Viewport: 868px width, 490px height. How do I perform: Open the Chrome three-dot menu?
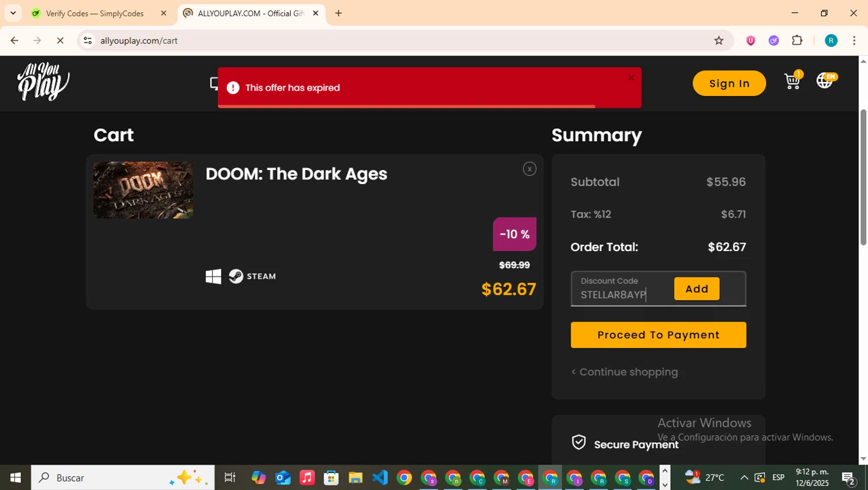pyautogui.click(x=854, y=40)
